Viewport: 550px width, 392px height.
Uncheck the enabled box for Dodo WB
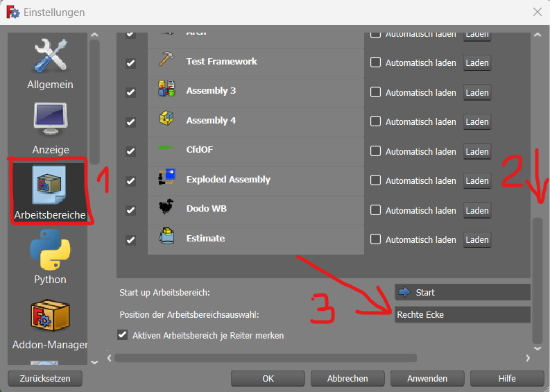(x=131, y=210)
